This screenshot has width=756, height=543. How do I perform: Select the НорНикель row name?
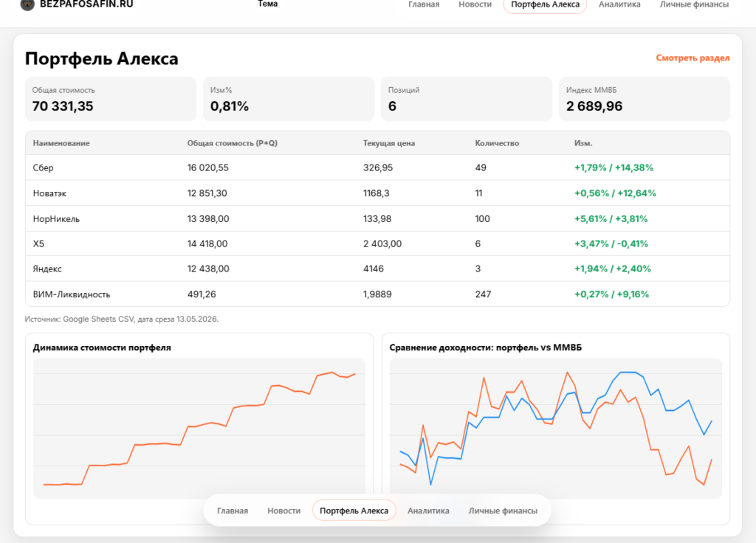coord(56,218)
